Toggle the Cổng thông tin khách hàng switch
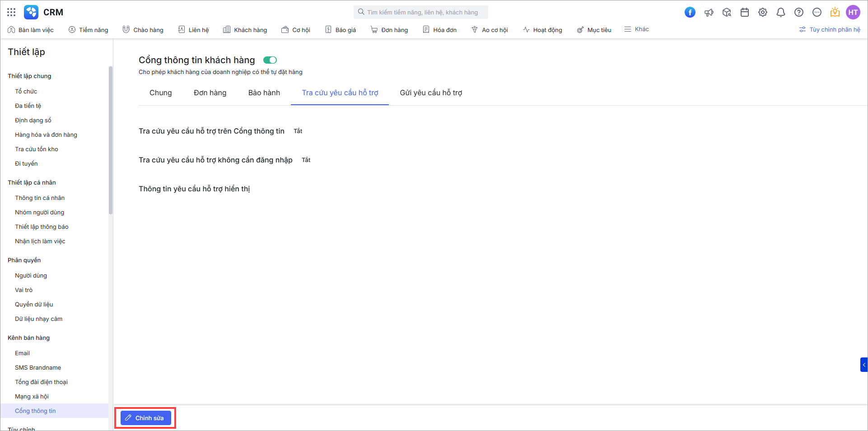The height and width of the screenshot is (431, 868). (x=270, y=60)
